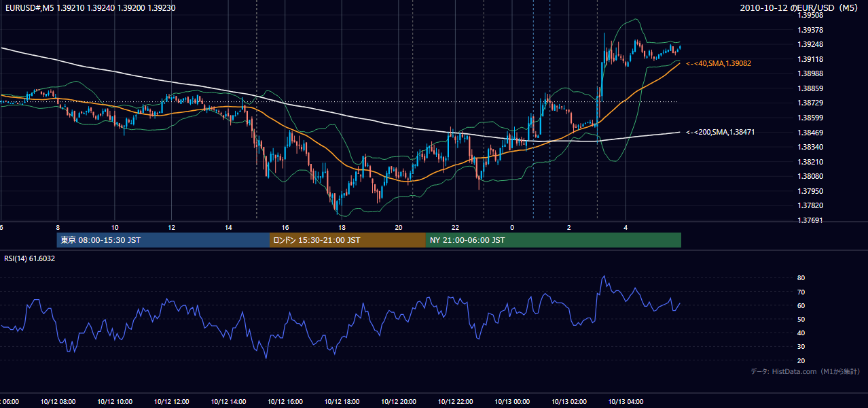Image resolution: width=868 pixels, height=408 pixels.
Task: Select the NY 21:00-06:00 JST session bar
Action: [554, 240]
